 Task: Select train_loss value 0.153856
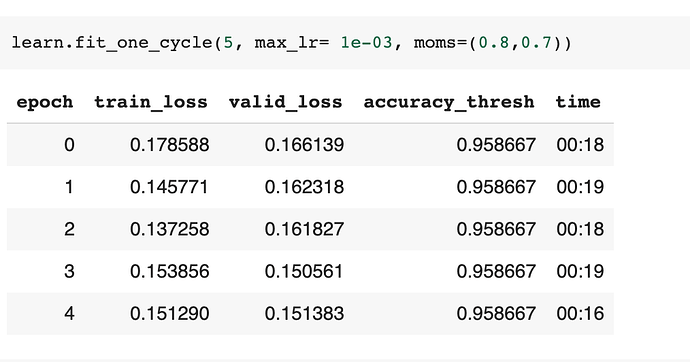[x=169, y=271]
